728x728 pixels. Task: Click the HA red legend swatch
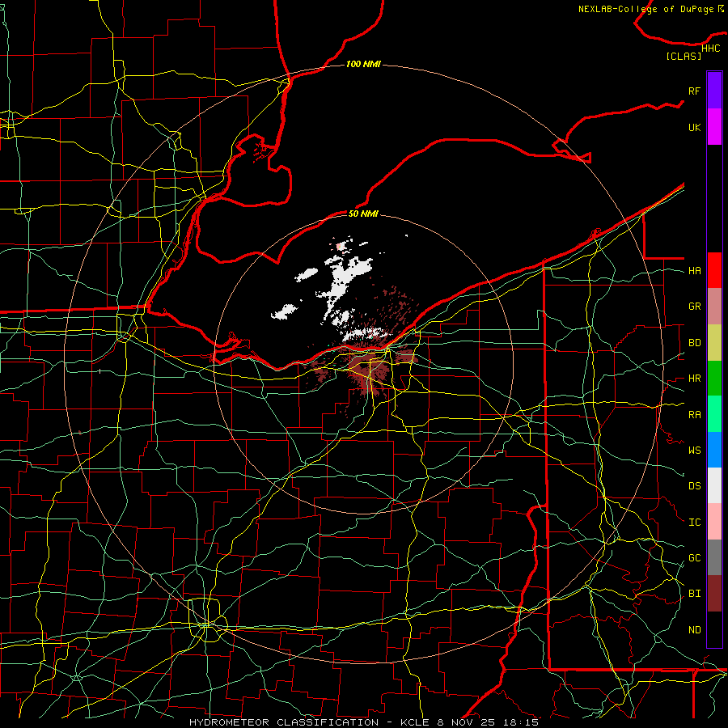(714, 270)
